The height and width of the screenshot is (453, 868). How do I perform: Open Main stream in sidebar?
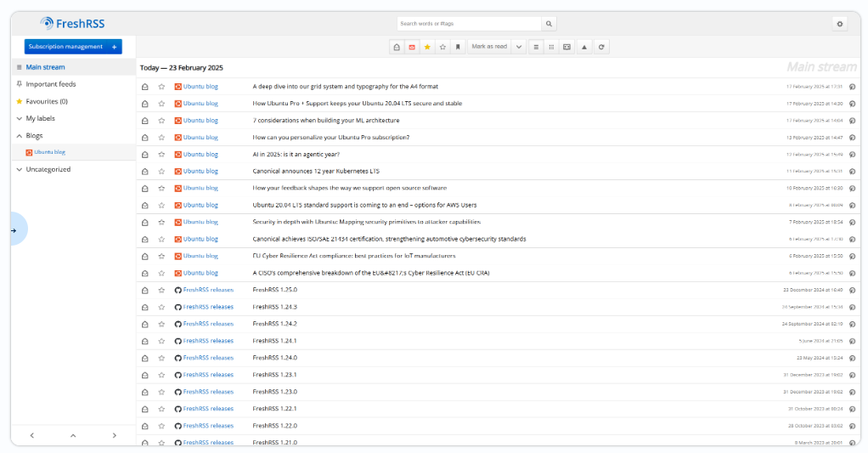pos(45,67)
